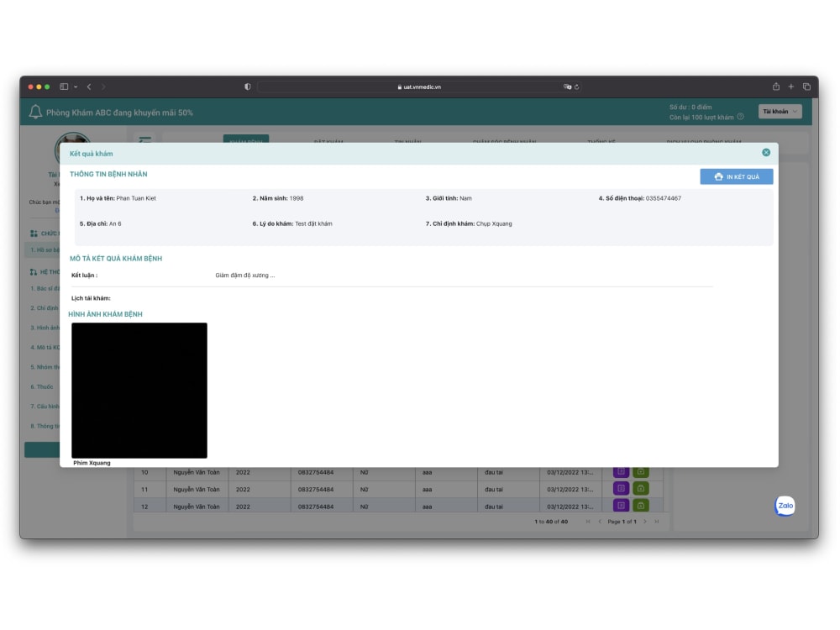
Task: Click the Page 1 of 1 indicator
Action: pyautogui.click(x=622, y=522)
